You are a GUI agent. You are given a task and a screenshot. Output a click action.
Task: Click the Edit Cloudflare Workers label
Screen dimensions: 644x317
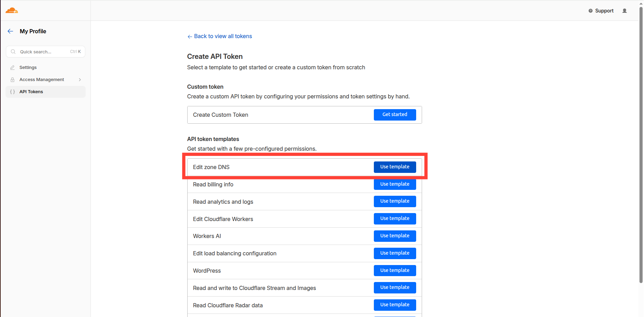coord(223,219)
